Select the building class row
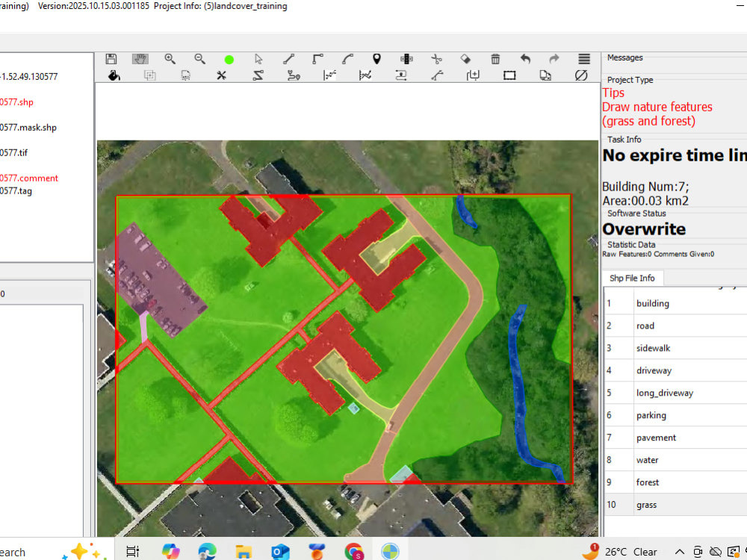Viewport: 747px width, 560px height. (675, 303)
